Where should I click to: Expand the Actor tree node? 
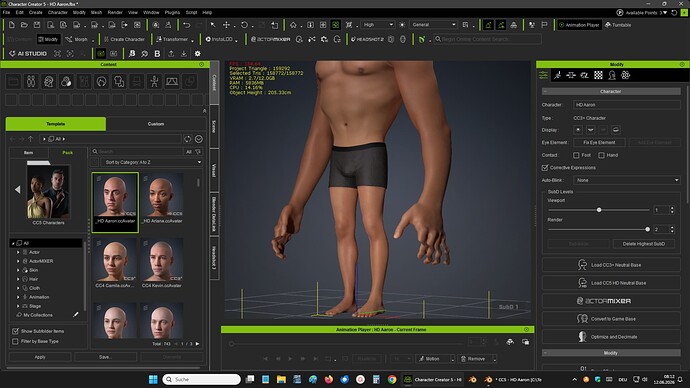point(18,252)
